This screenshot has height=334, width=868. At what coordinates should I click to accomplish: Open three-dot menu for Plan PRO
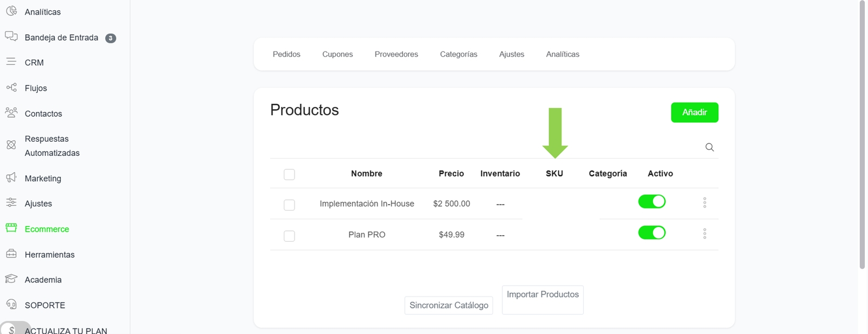(x=704, y=234)
